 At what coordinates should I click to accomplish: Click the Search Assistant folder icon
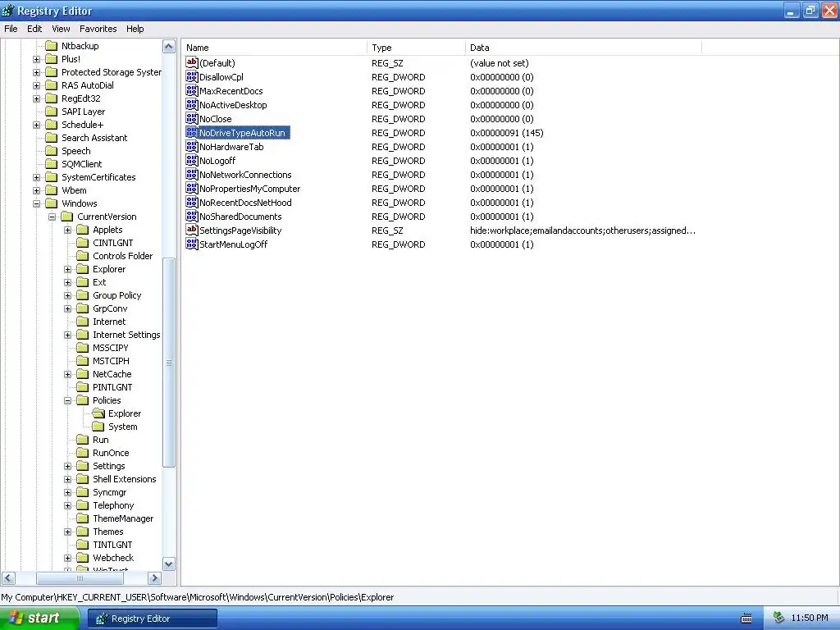52,138
